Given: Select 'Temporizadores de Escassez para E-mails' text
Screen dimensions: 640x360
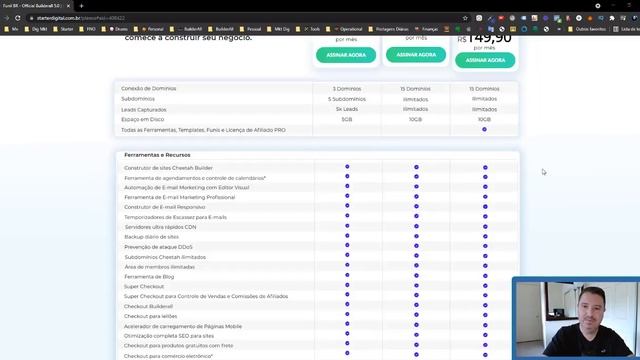Looking at the screenshot, I should (x=175, y=218).
